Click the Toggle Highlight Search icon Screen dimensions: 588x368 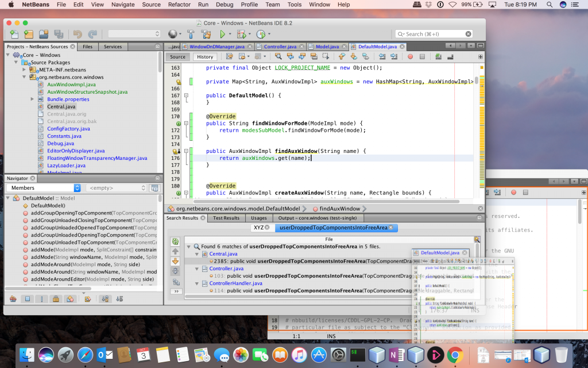[314, 57]
